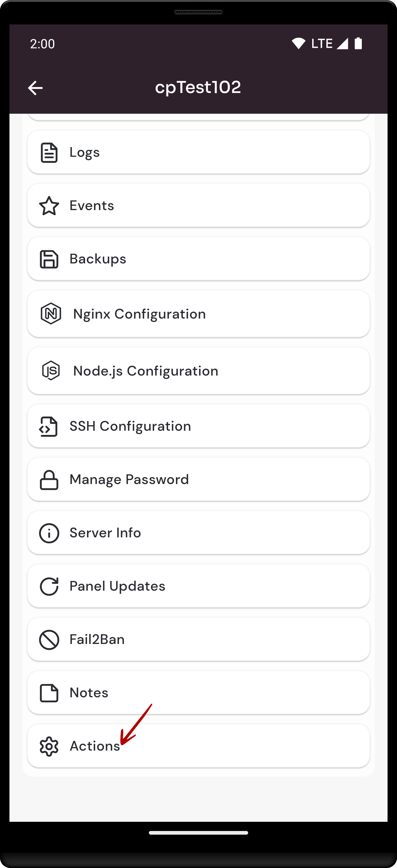Choose the Panel Updates label
Screen dimensions: 397x868
(x=117, y=586)
